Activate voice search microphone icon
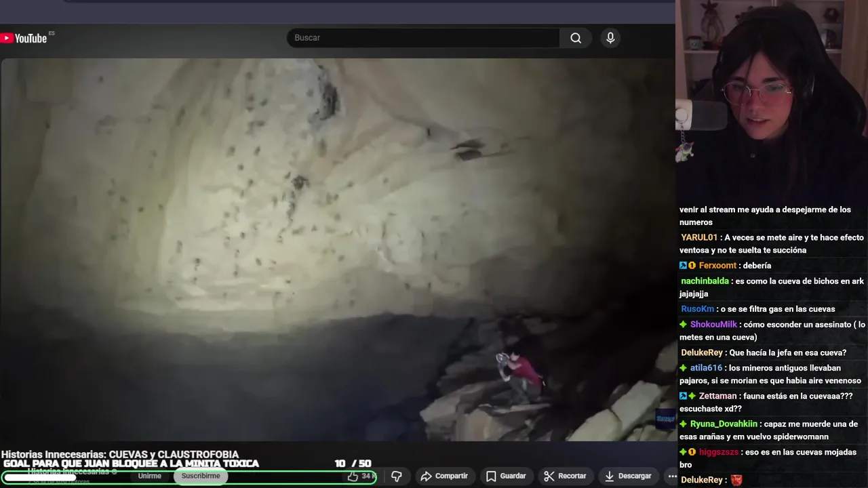868x488 pixels. click(x=610, y=38)
